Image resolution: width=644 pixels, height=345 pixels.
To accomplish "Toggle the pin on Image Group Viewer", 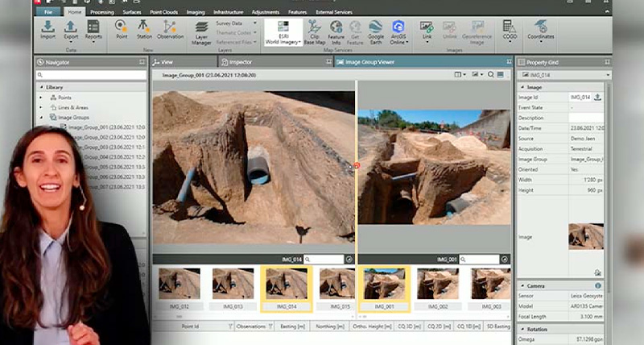I will click(509, 62).
